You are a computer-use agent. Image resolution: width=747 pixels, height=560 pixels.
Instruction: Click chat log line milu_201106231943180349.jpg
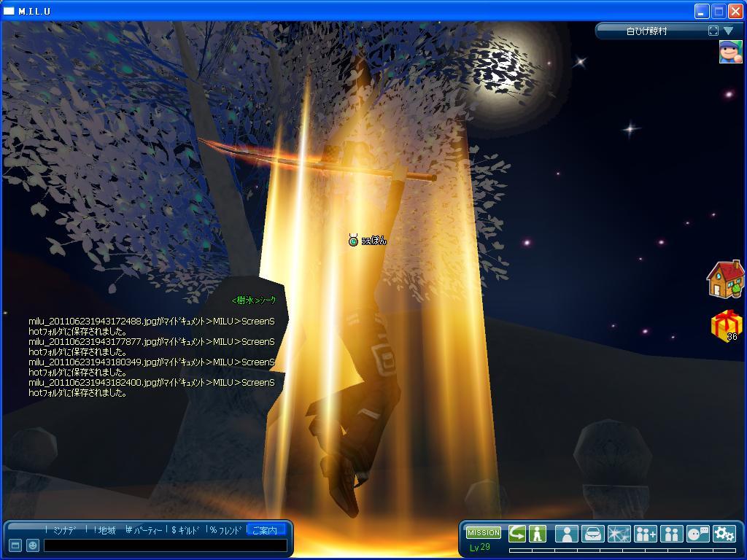point(152,367)
